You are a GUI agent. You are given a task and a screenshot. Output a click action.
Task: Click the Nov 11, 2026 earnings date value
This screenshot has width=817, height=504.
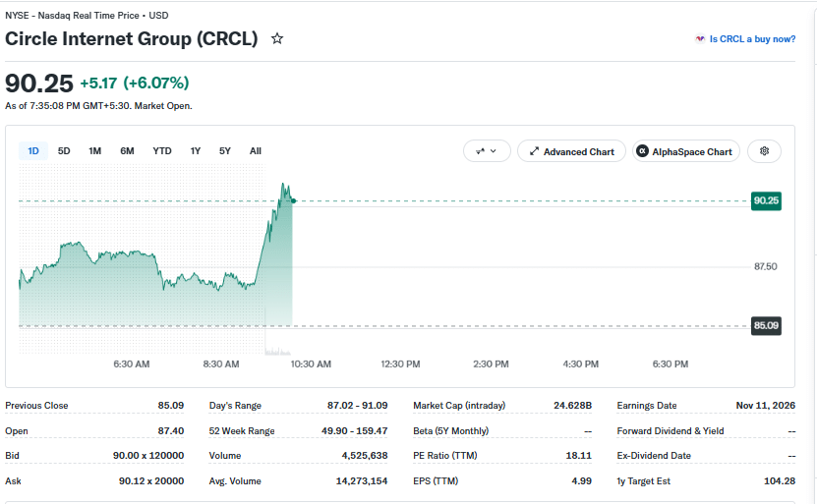point(766,405)
